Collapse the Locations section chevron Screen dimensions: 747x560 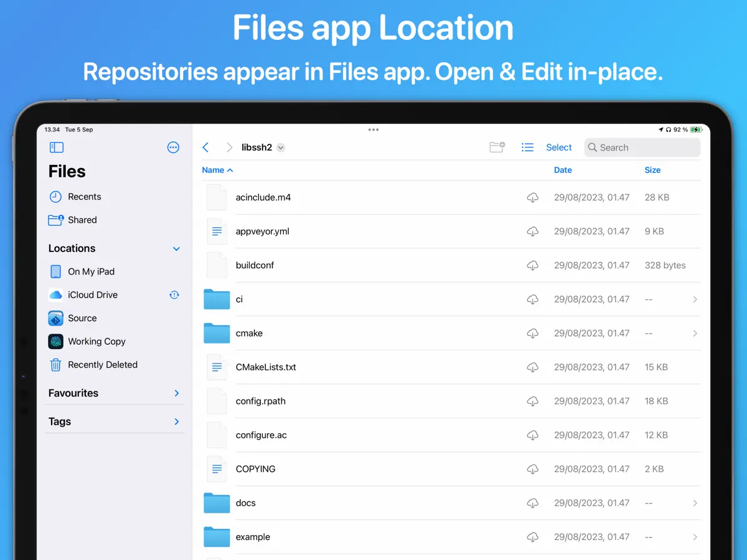pyautogui.click(x=176, y=249)
